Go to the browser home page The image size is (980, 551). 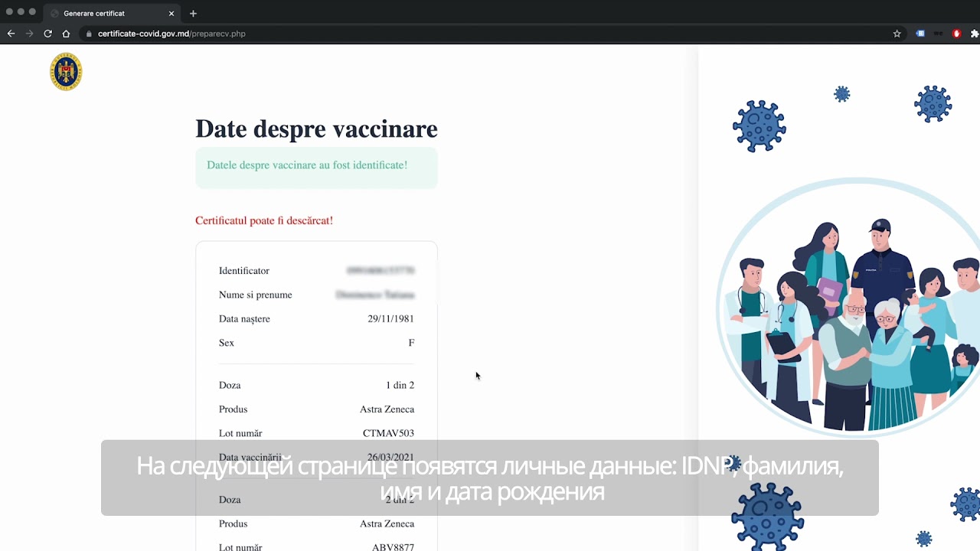click(66, 34)
